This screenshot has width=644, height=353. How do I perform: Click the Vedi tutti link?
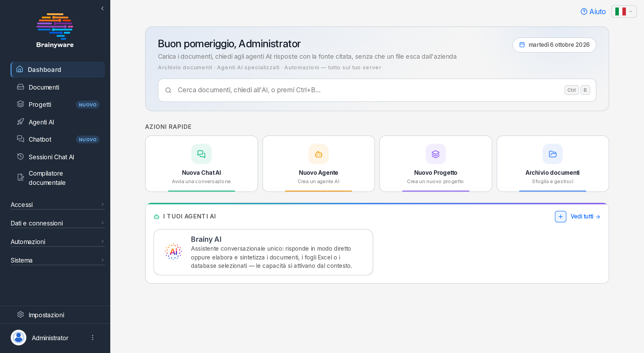585,217
